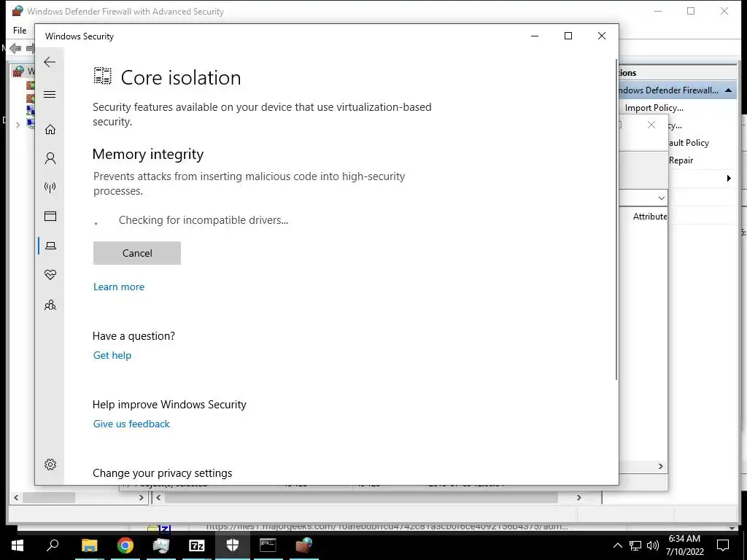Open File Explorer from taskbar
This screenshot has width=747, height=560.
click(89, 545)
